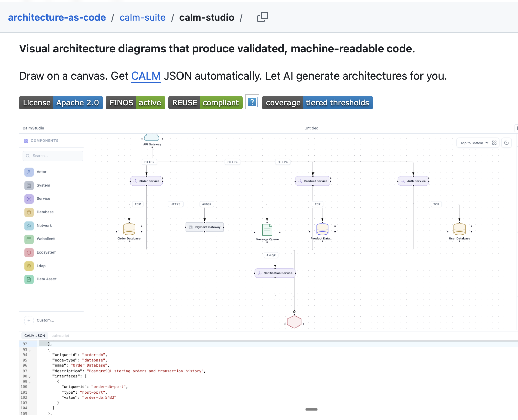The height and width of the screenshot is (420, 518).
Task: Click the System component icon
Action: coord(29,186)
